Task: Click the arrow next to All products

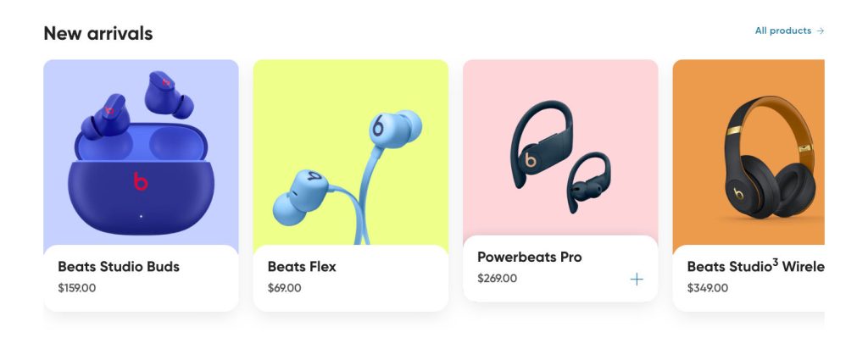Action: 821,31
